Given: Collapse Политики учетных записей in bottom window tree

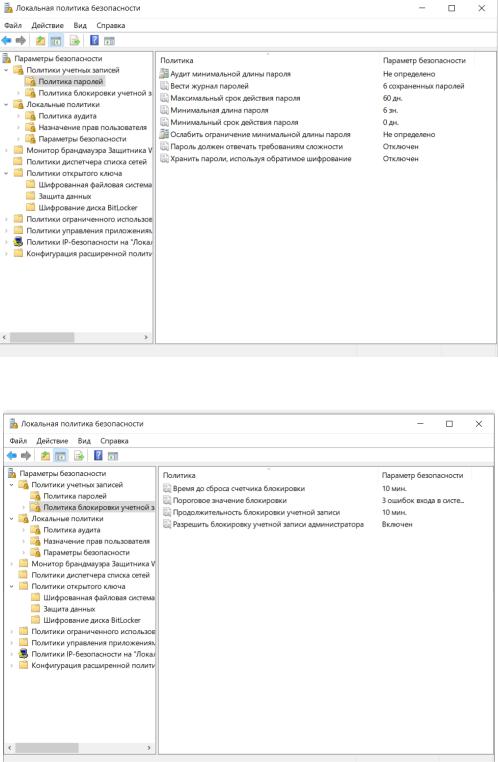Looking at the screenshot, I should pyautogui.click(x=12, y=485).
